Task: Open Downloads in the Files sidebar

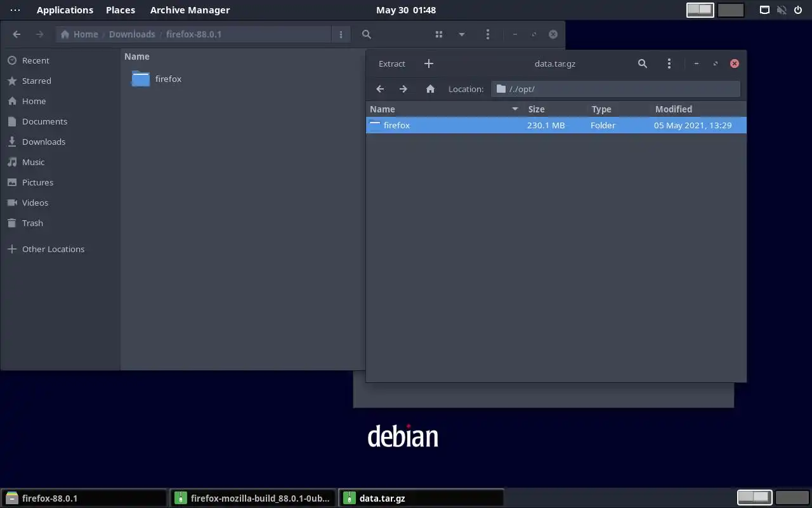Action: (60, 142)
